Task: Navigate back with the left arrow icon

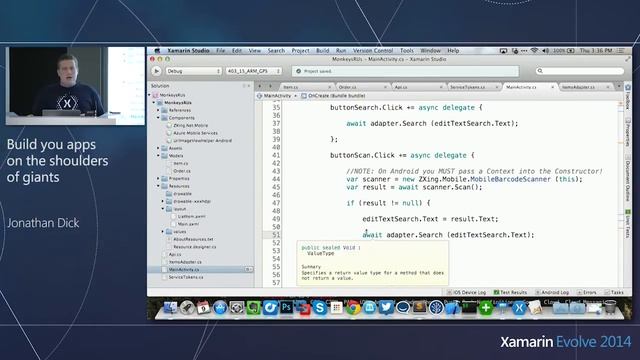Action: 260,87
